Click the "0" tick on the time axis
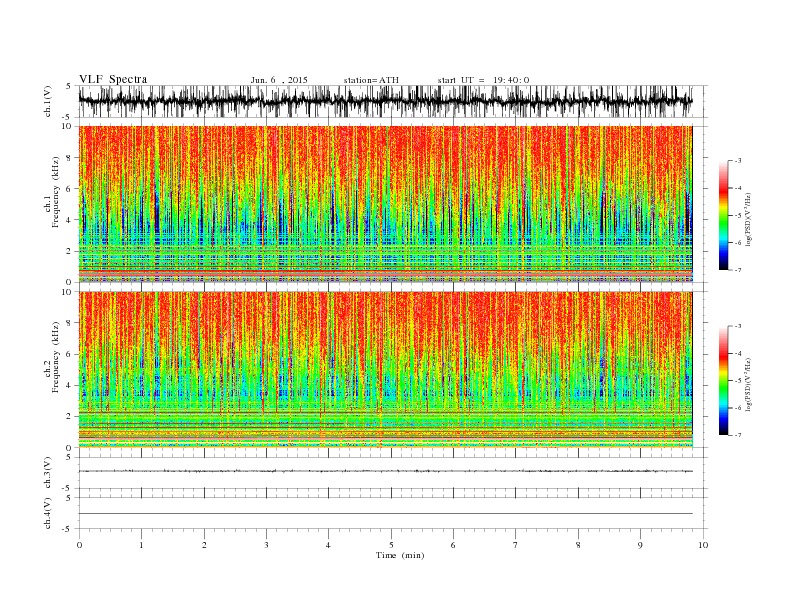 79,545
